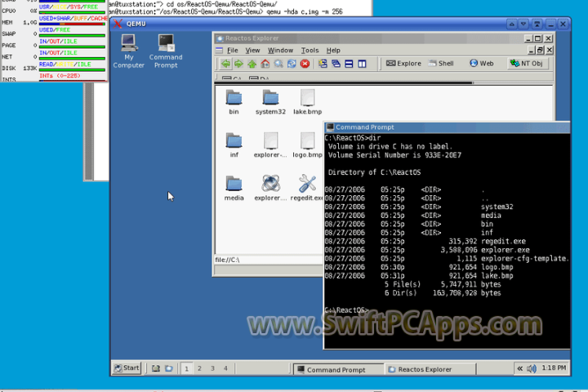Switch to virtual desktop 3
The image size is (588, 392).
212,369
